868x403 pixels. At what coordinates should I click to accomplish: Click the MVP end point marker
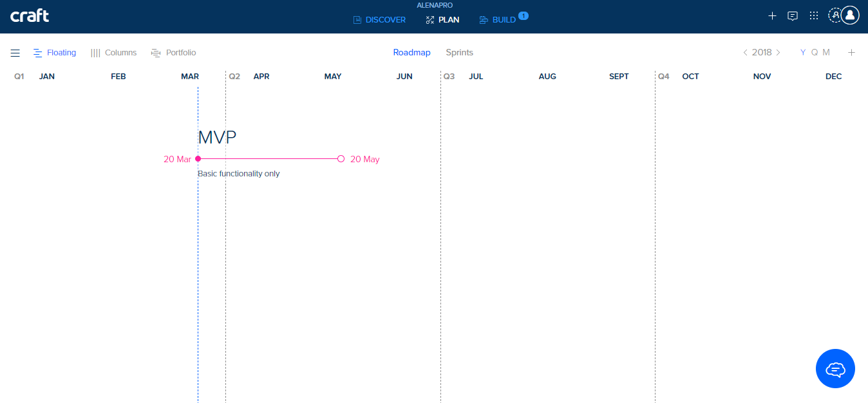[x=341, y=159]
